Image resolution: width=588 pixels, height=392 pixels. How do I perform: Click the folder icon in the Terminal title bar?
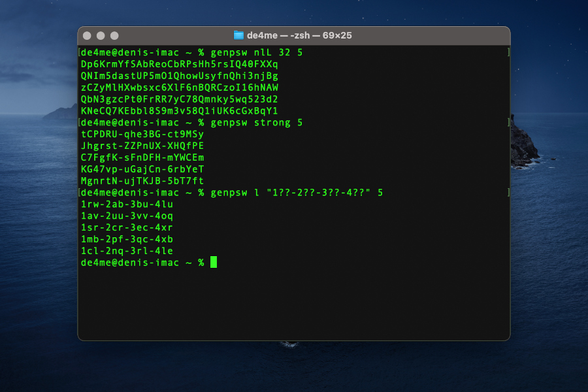pos(238,36)
